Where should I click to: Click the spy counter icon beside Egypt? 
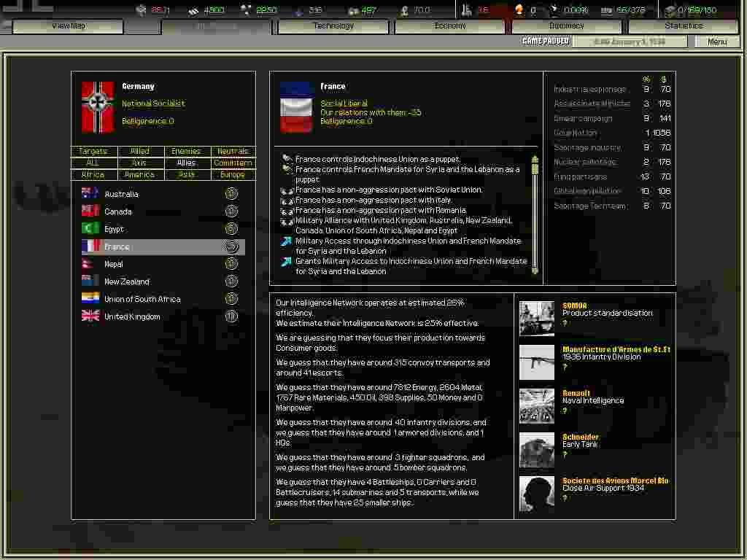(231, 229)
